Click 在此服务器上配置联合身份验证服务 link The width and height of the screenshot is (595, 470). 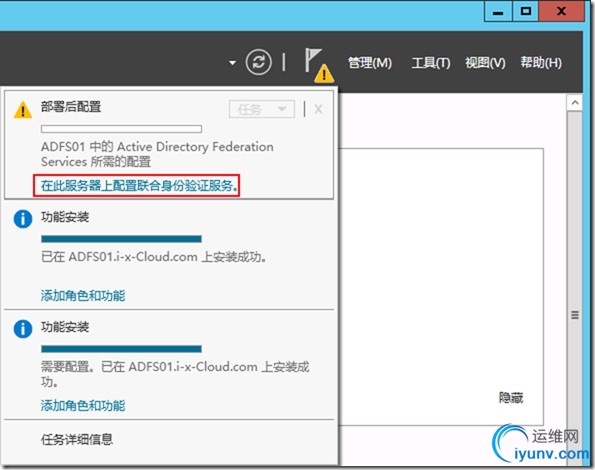[x=140, y=185]
